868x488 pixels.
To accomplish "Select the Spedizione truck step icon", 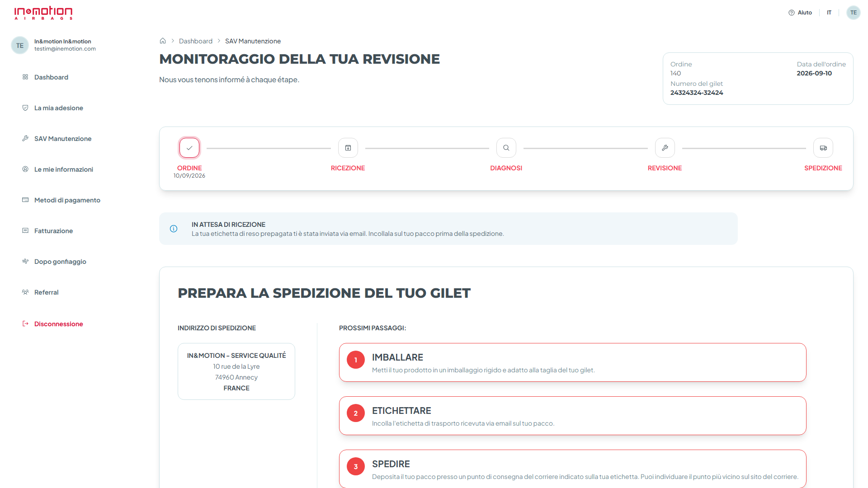I will pyautogui.click(x=823, y=148).
